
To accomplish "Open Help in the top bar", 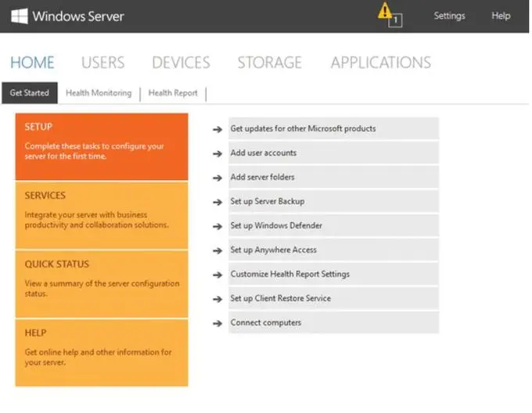I will coord(501,16).
